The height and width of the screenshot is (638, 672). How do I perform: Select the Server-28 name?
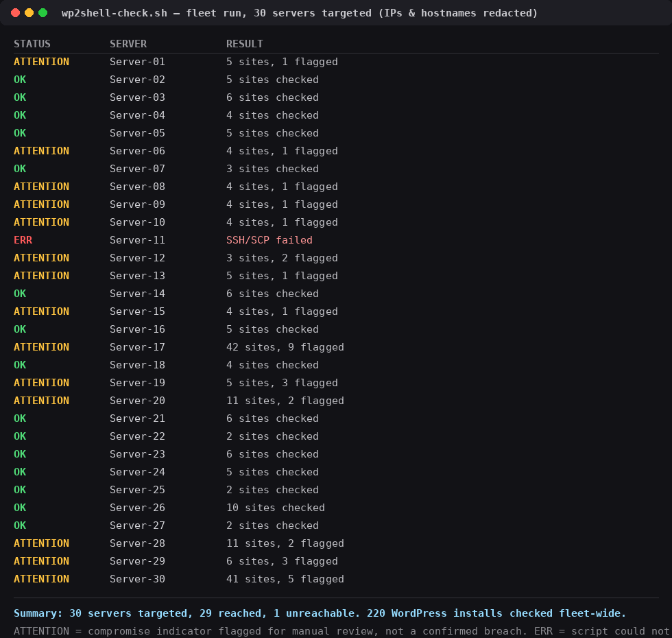point(137,543)
